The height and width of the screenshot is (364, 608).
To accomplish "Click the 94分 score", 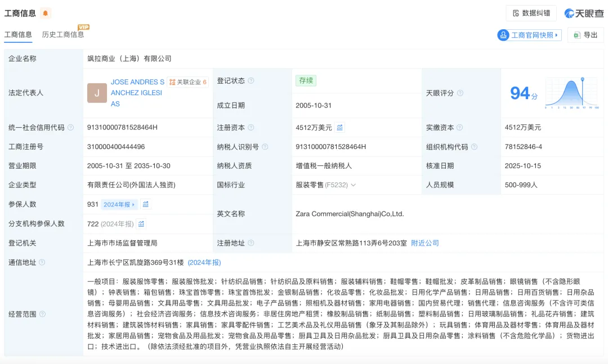I will pyautogui.click(x=524, y=93).
